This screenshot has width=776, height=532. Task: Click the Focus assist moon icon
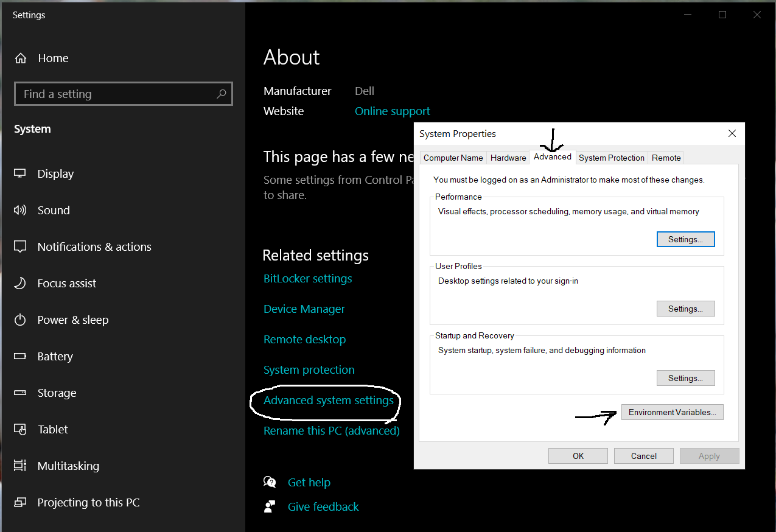(20, 283)
